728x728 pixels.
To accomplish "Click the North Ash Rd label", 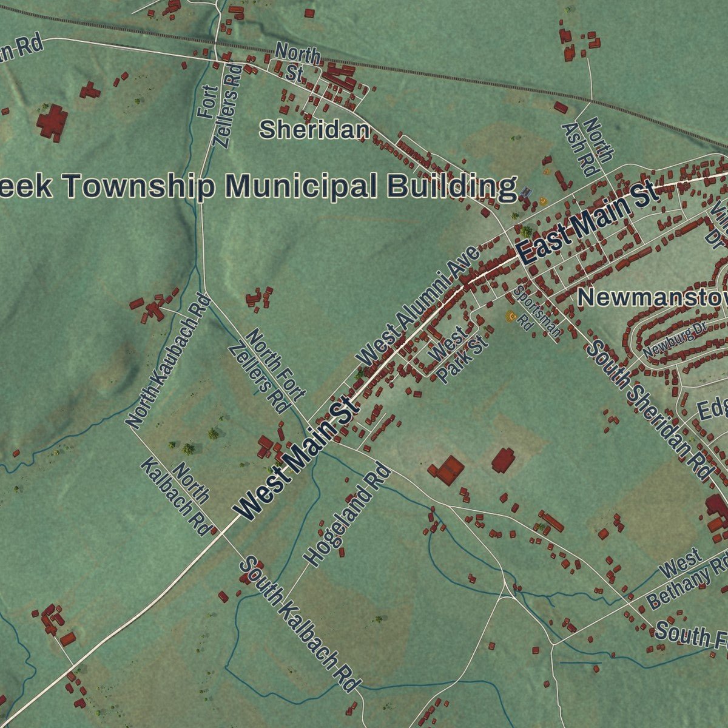I will point(587,147).
